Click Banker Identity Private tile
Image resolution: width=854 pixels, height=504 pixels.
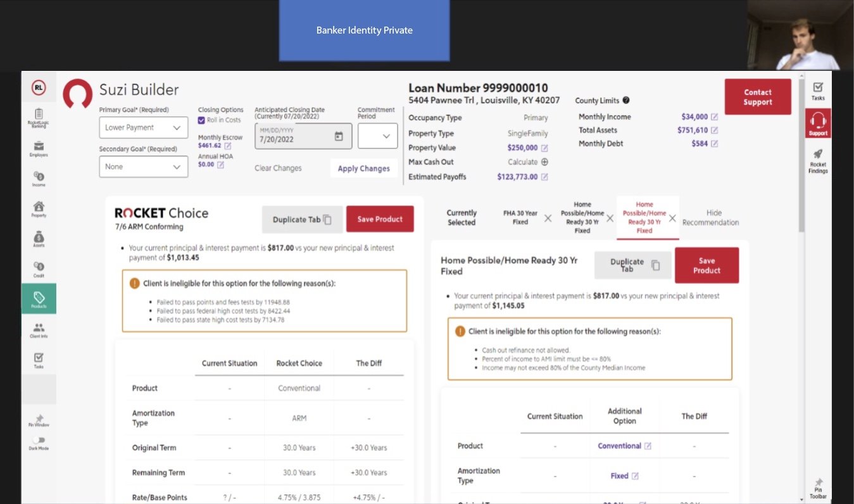(x=364, y=30)
